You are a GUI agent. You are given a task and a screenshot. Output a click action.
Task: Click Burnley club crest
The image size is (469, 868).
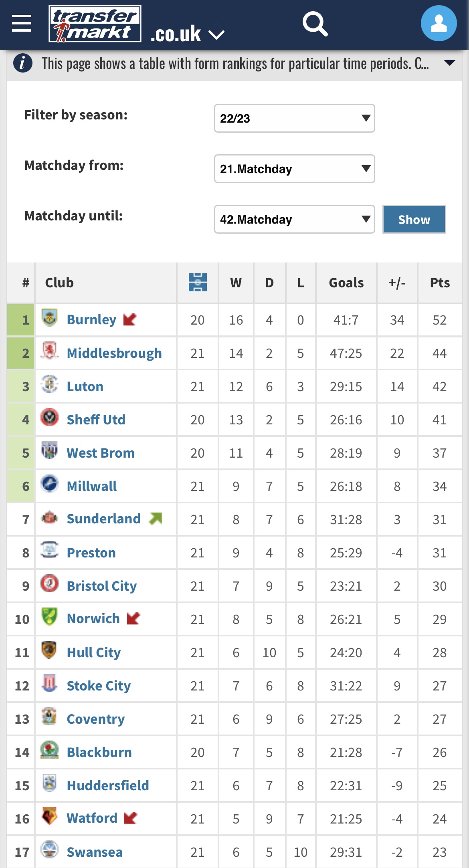click(50, 318)
